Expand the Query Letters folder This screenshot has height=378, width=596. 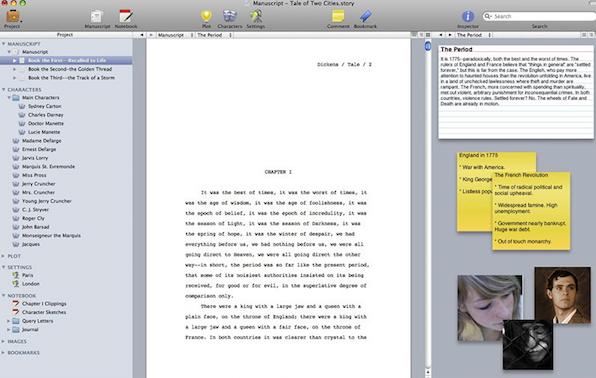coord(9,321)
